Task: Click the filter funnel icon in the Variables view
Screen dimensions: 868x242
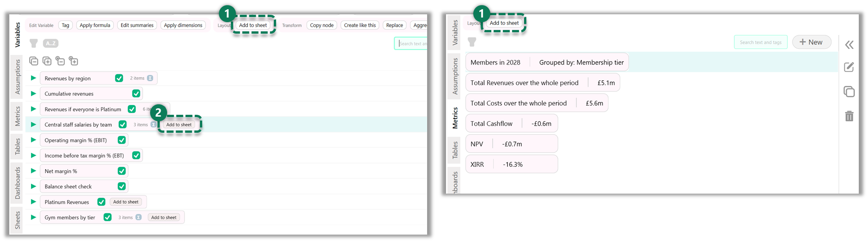Action: point(34,43)
